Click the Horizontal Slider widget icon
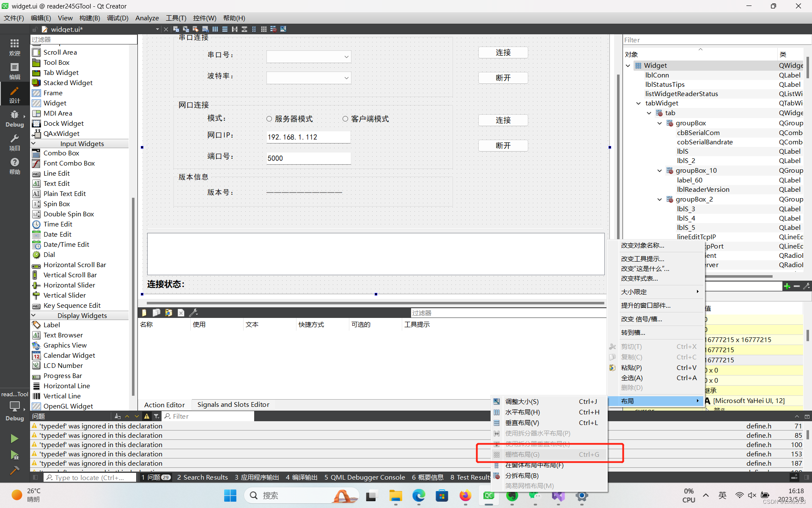The height and width of the screenshot is (508, 812). (36, 285)
